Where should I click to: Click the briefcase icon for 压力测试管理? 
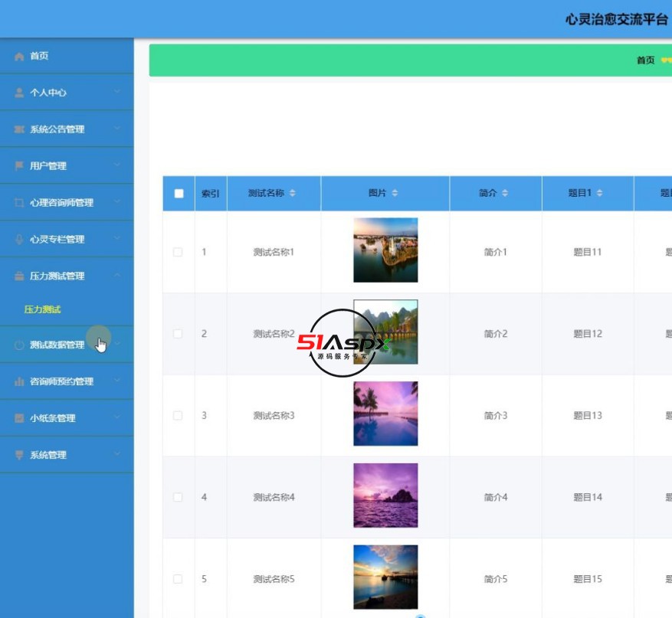(20, 276)
